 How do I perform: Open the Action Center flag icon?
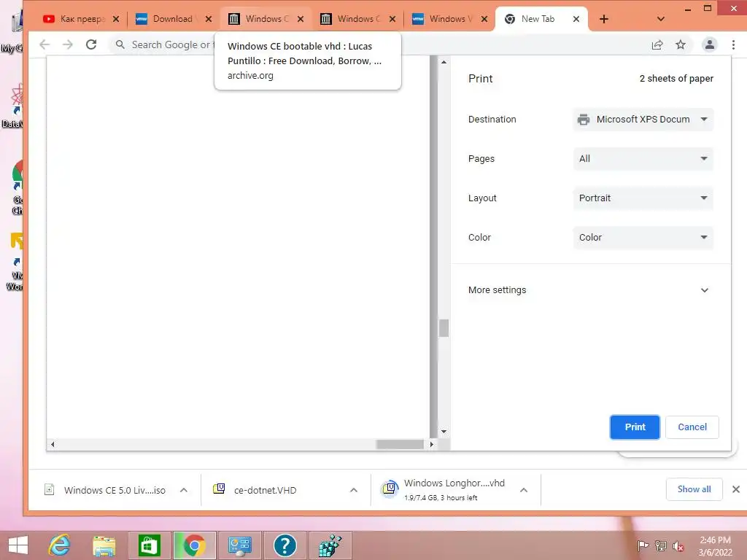(643, 545)
